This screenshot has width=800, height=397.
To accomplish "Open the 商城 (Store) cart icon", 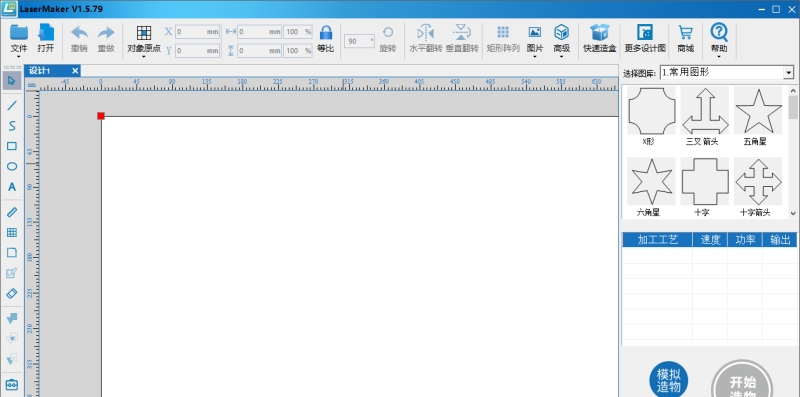I will pos(685,33).
